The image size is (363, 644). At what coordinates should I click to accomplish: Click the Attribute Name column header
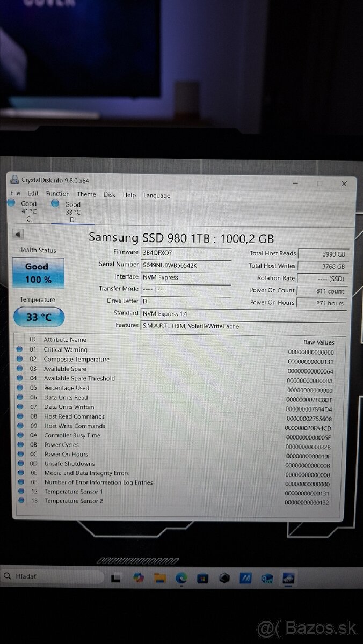[x=65, y=340]
